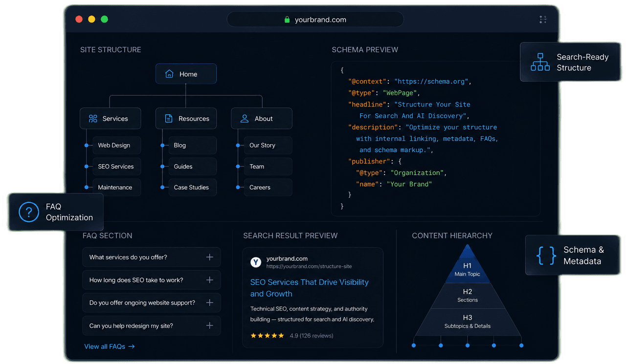The height and width of the screenshot is (364, 626).
Task: Click the green maximize window dot
Action: tap(104, 19)
